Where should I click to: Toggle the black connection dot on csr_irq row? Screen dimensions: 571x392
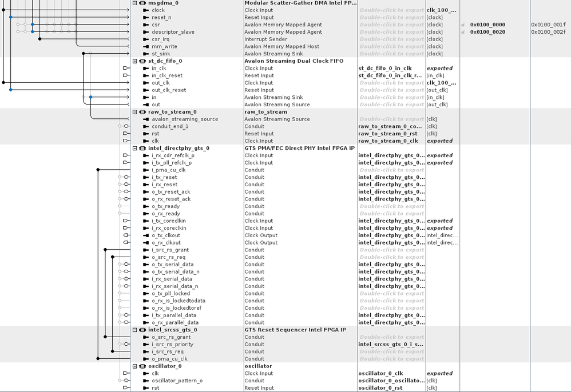(39, 39)
